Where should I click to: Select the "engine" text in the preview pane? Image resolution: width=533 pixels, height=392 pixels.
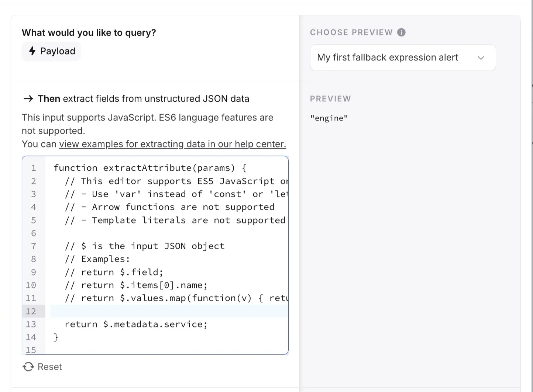point(329,118)
